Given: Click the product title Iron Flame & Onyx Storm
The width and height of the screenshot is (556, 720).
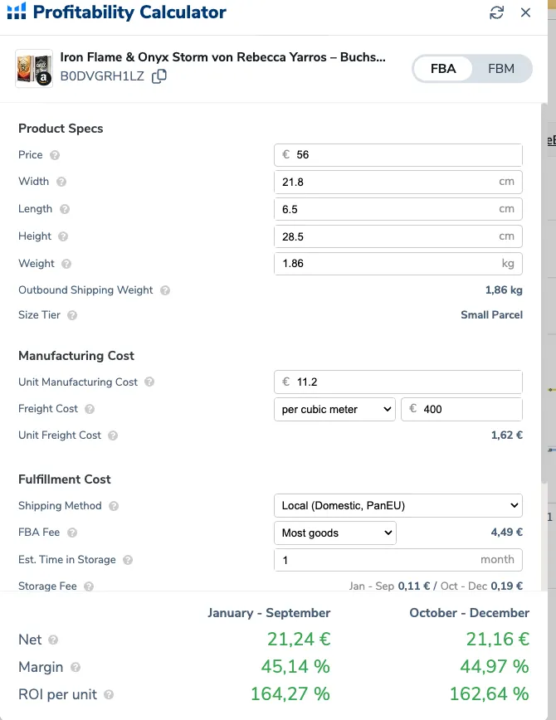Looking at the screenshot, I should click(223, 57).
